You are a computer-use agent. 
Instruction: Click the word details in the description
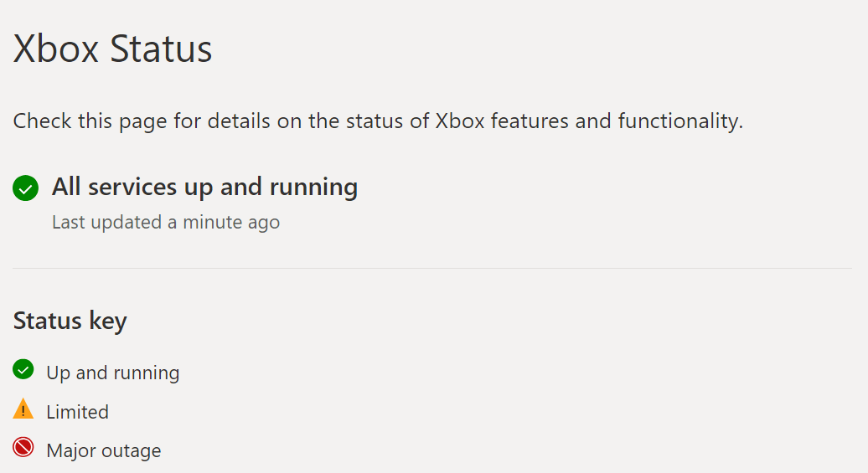coord(239,121)
